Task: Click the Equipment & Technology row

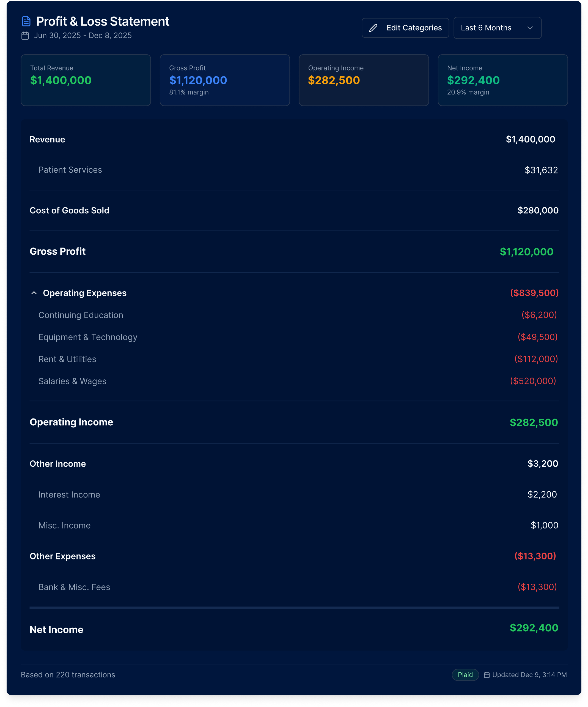Action: tap(88, 337)
